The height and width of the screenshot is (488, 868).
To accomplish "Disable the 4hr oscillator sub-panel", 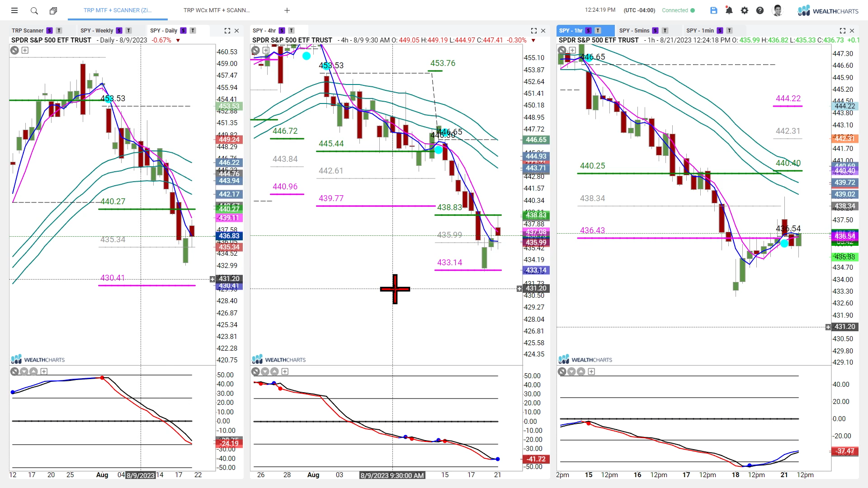I will (x=255, y=371).
